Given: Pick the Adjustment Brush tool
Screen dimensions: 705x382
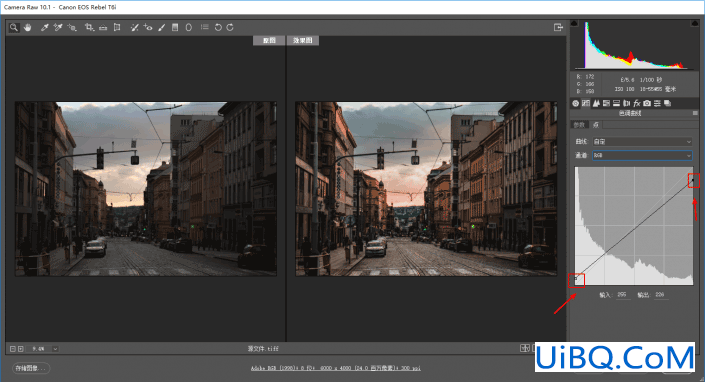Looking at the screenshot, I should (x=161, y=27).
